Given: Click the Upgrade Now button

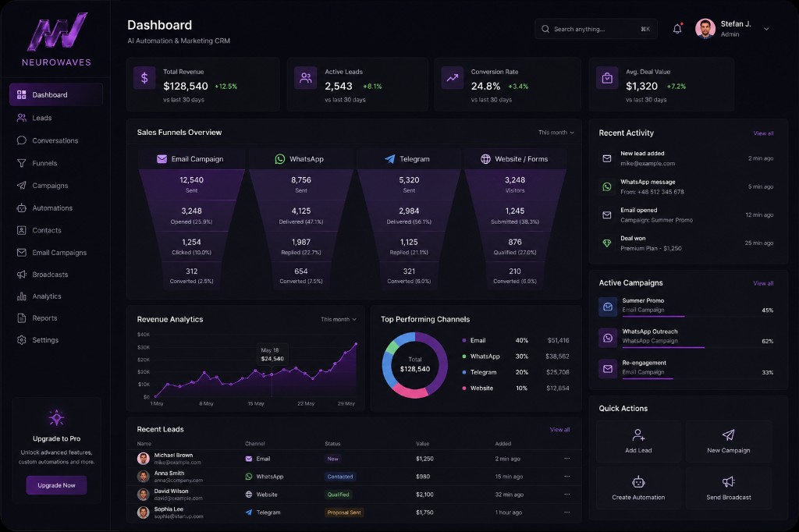Looking at the screenshot, I should pos(56,485).
